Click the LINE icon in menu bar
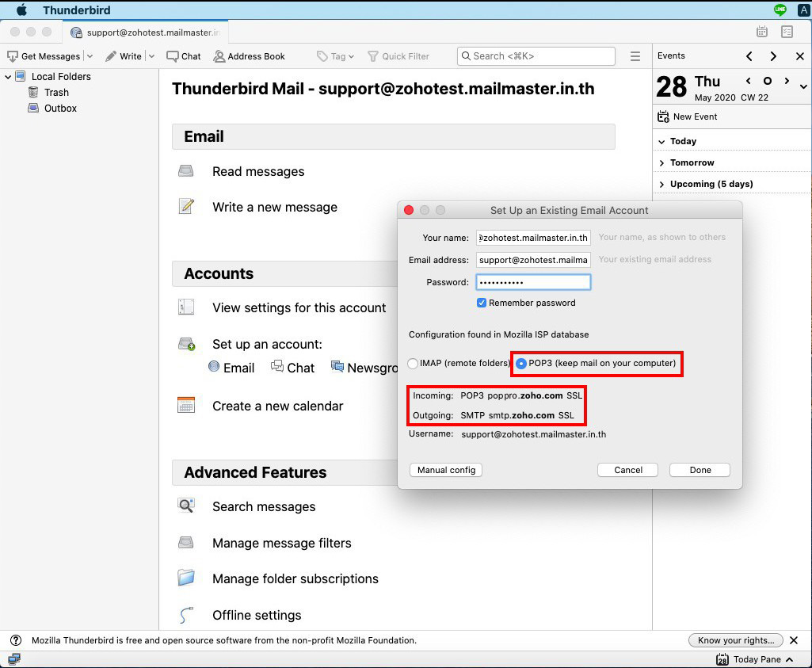This screenshot has width=812, height=668. pos(780,10)
